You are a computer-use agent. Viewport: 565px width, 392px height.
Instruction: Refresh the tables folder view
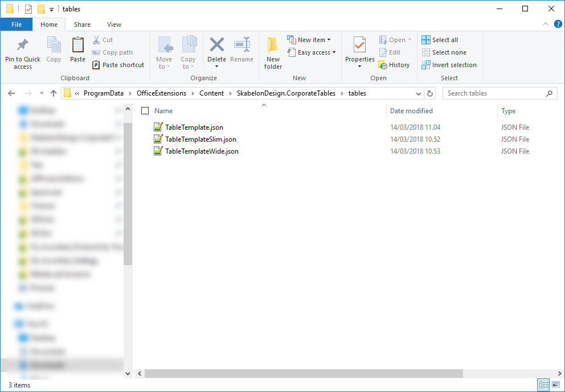430,93
